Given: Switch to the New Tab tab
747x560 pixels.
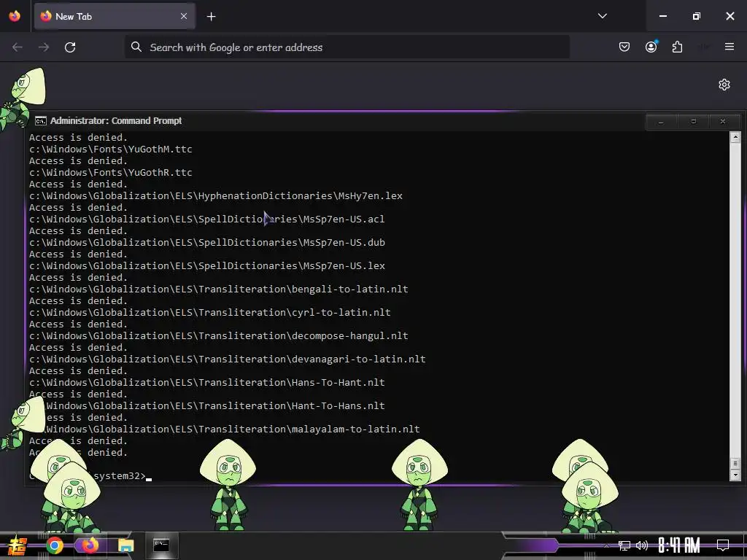Looking at the screenshot, I should (115, 16).
